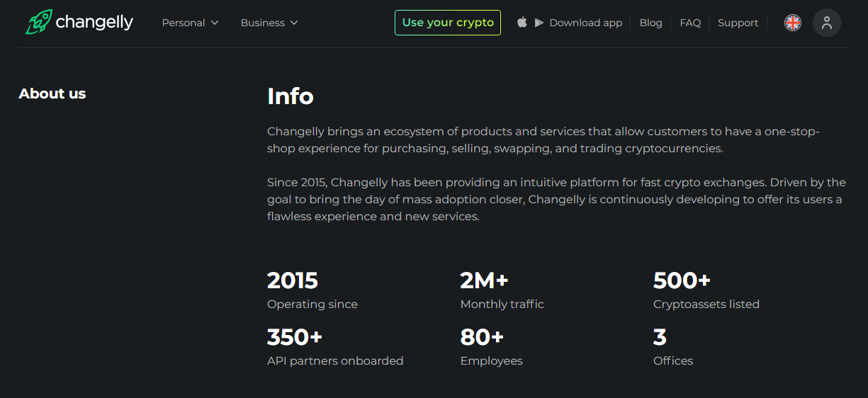Click the chevron arrow beside Personal
Viewport: 868px width, 398px height.
coord(215,23)
